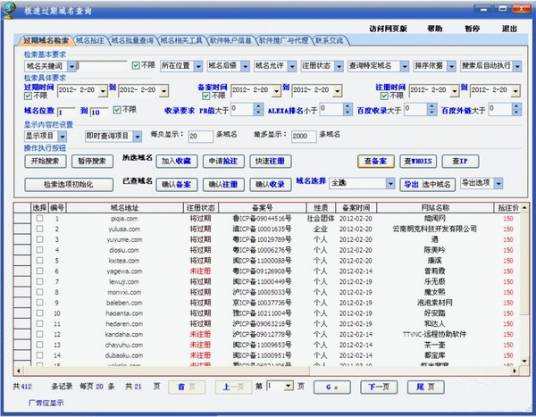536x417 pixels.
Task: Click the 导出选中域名 button
Action: point(427,185)
